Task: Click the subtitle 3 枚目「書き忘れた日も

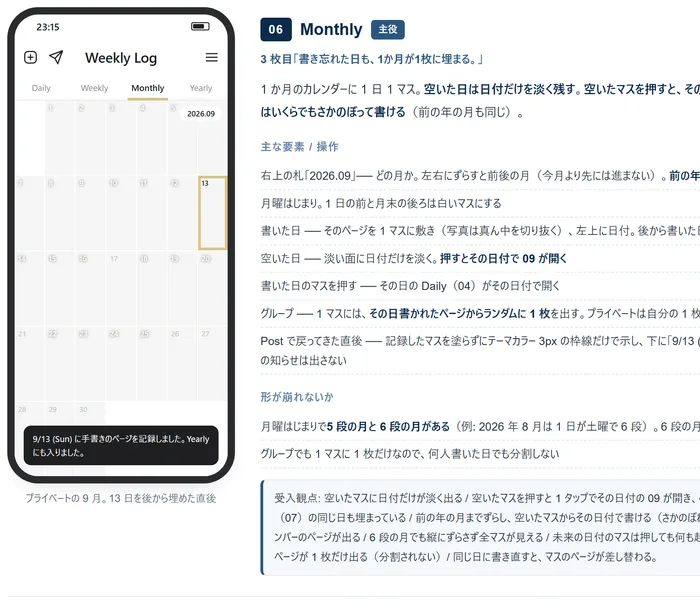Action: tap(372, 59)
